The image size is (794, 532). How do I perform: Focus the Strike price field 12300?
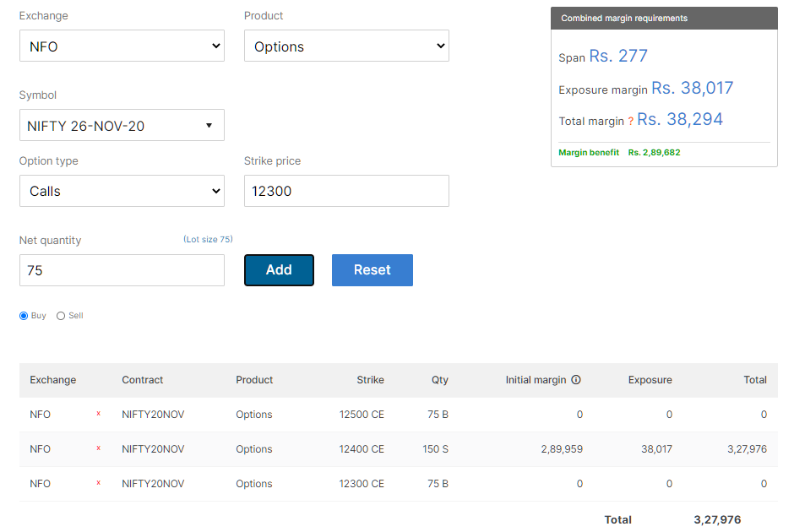[346, 191]
